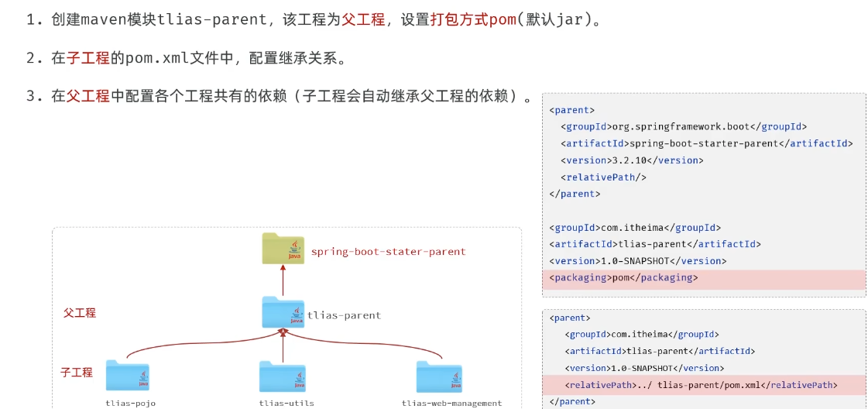The height and width of the screenshot is (409, 868).
Task: Click the opening parent tag in second code block
Action: click(570, 318)
